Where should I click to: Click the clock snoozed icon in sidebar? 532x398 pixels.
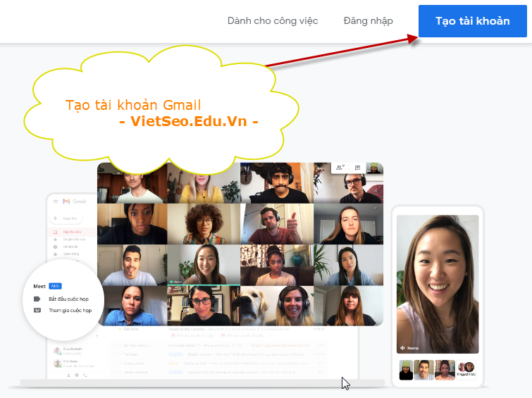56,247
